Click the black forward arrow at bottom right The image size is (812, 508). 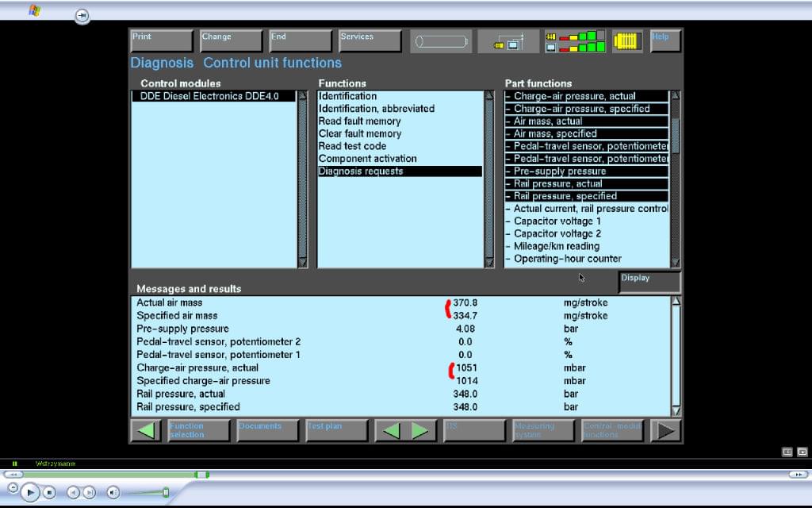(665, 430)
